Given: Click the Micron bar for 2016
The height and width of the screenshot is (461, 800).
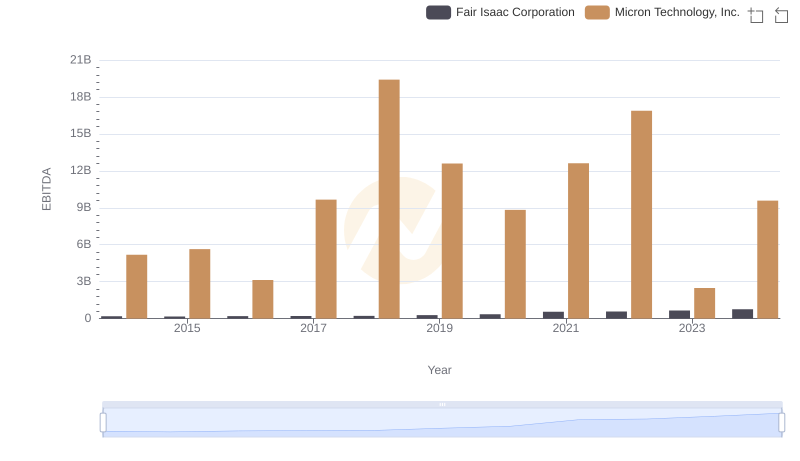Looking at the screenshot, I should click(263, 299).
